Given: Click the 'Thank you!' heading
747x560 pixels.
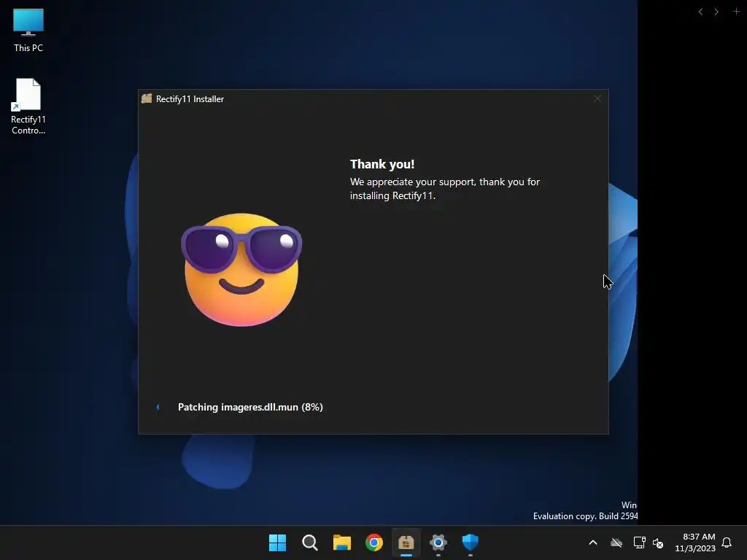Looking at the screenshot, I should pyautogui.click(x=382, y=164).
